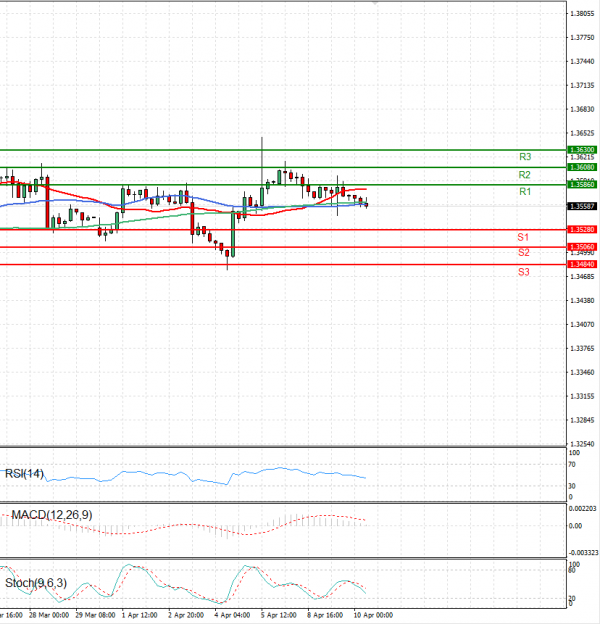The width and height of the screenshot is (600, 624).
Task: Click the RSI 70 level label
Action: pyautogui.click(x=572, y=464)
